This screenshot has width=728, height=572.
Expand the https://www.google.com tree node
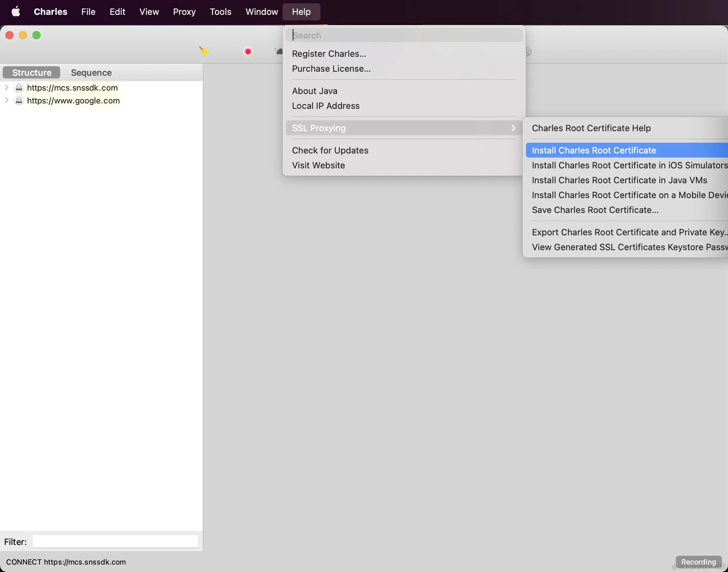click(x=6, y=100)
